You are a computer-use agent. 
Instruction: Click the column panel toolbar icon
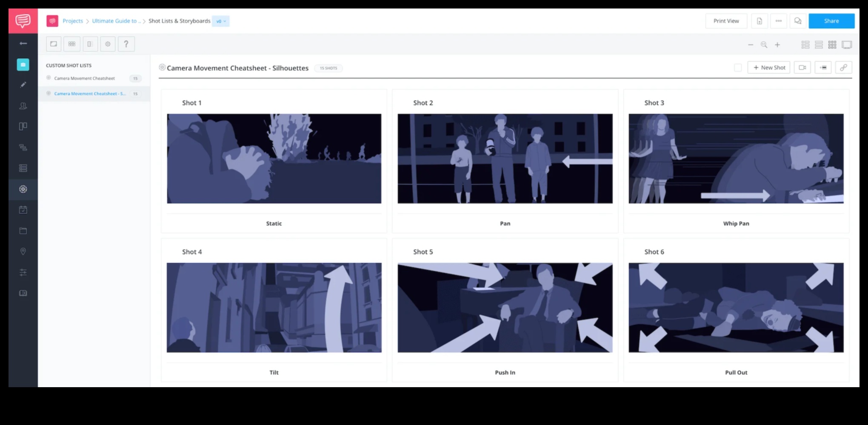pyautogui.click(x=90, y=44)
